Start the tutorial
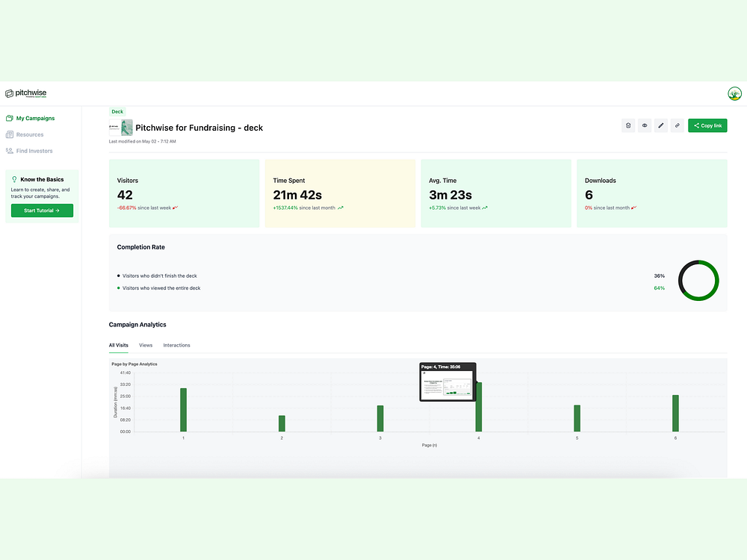This screenshot has height=560, width=747. tap(42, 211)
